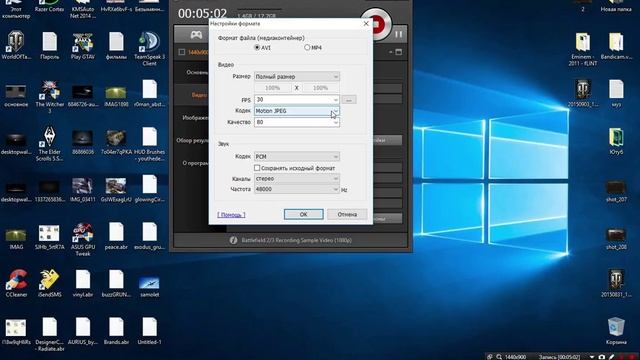640x360 pixels.
Task: Open the Каналы dropdown showing стерео
Action: click(297, 178)
